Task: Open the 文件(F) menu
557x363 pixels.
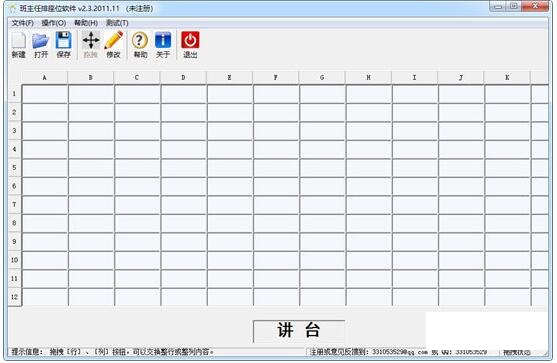Action: click(x=22, y=23)
